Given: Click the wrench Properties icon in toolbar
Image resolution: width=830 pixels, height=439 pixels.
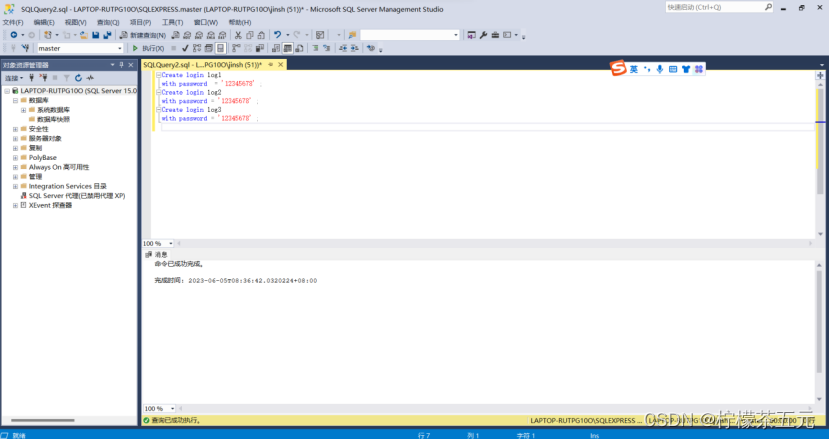Looking at the screenshot, I should (x=483, y=35).
